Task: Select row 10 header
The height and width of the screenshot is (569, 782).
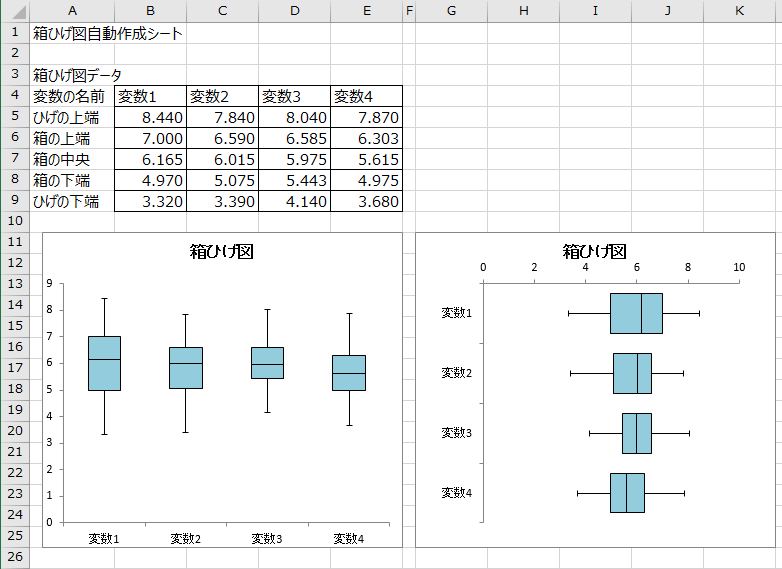Action: tap(15, 221)
